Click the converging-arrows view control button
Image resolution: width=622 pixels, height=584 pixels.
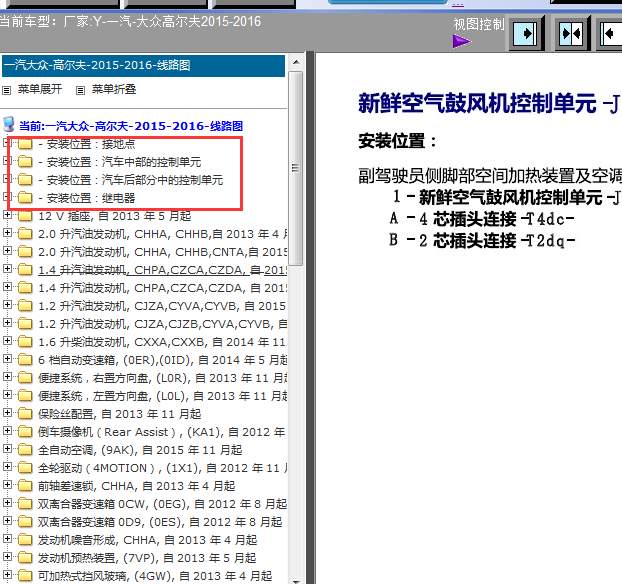click(x=572, y=34)
